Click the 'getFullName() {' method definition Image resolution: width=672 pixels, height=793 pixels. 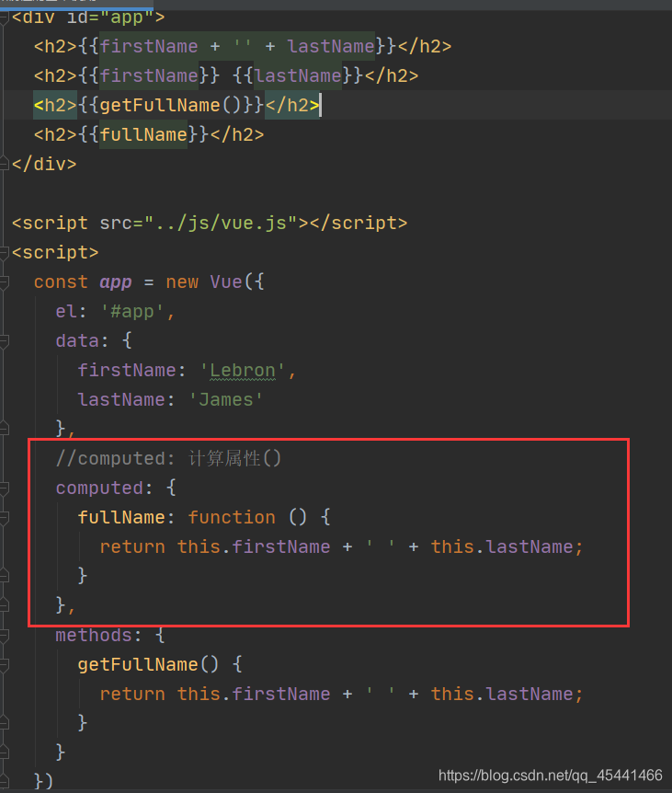[x=160, y=664]
